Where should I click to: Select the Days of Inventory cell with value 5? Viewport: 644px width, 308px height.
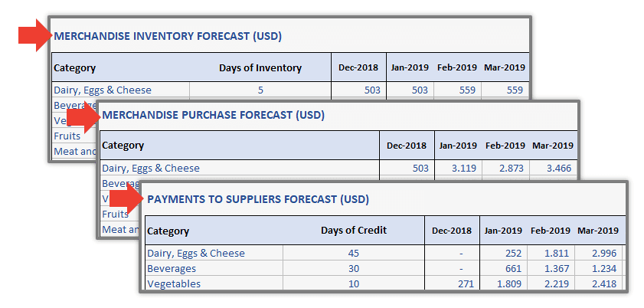[260, 90]
